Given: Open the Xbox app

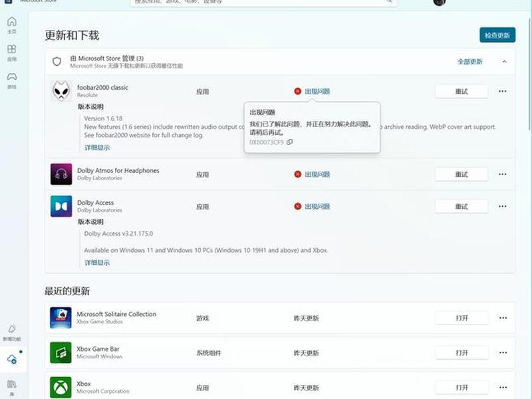Looking at the screenshot, I should coord(462,388).
